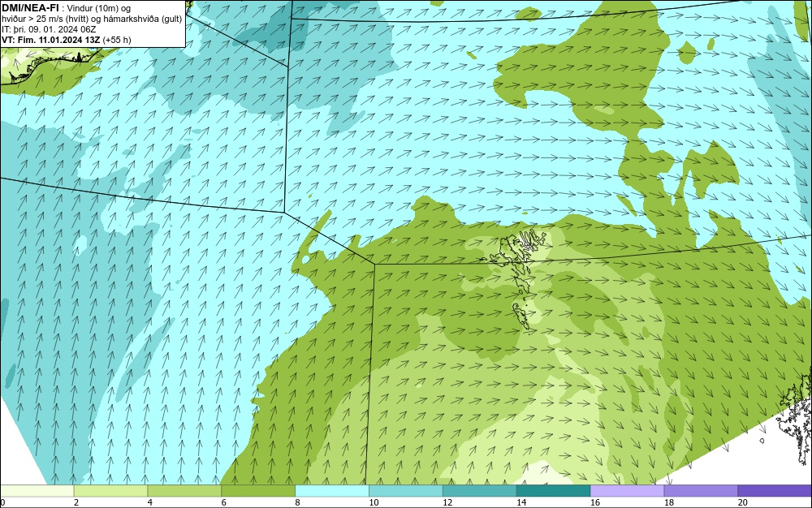Click the legend scale label '20'

coord(743,502)
